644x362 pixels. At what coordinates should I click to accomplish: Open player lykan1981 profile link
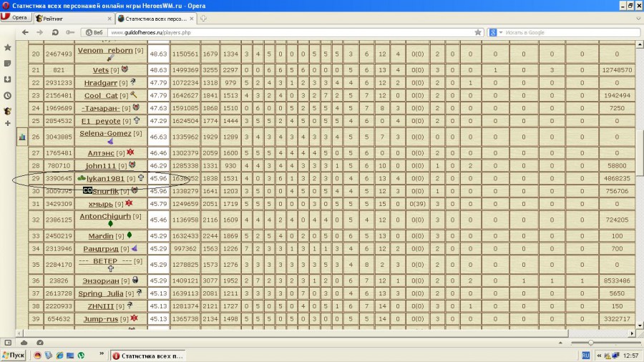point(105,179)
